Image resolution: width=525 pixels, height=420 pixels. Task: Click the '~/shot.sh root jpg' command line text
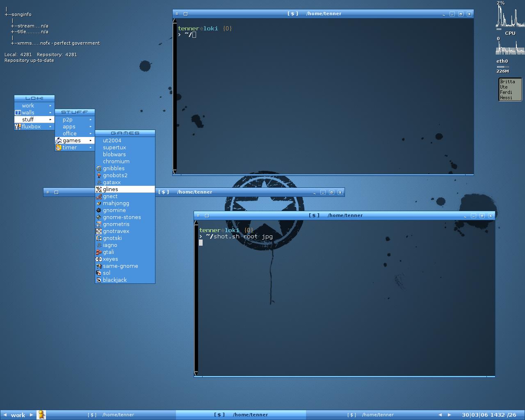239,237
